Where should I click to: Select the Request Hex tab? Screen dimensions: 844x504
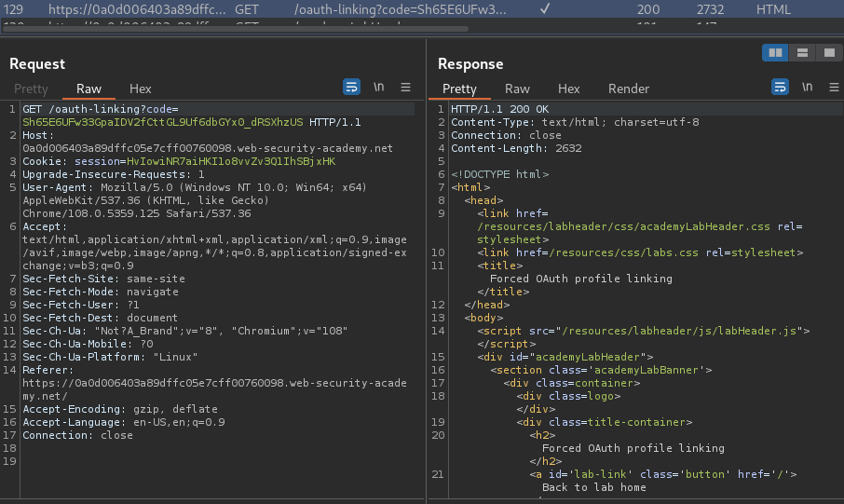point(140,89)
